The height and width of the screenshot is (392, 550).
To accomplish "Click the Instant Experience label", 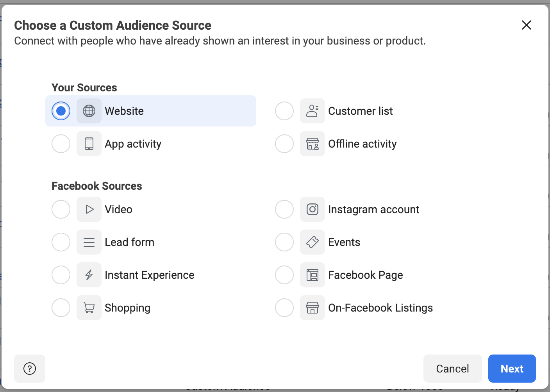I will click(x=149, y=275).
